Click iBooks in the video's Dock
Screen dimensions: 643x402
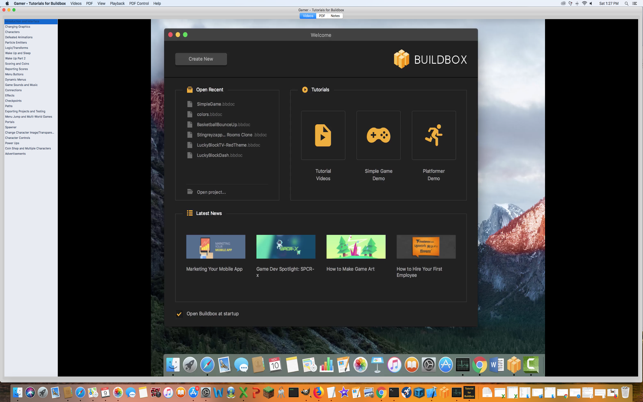[x=411, y=365]
